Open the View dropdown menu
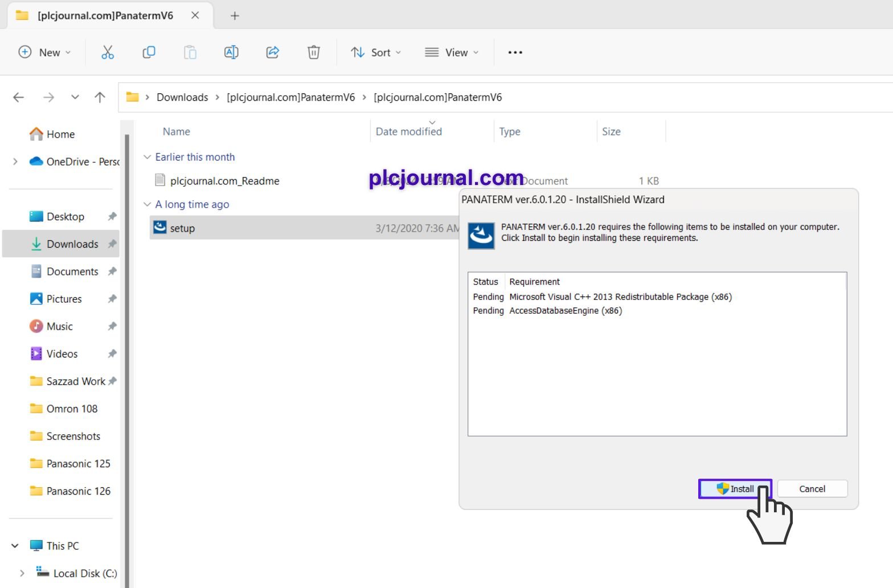Viewport: 893px width, 588px height. (452, 52)
